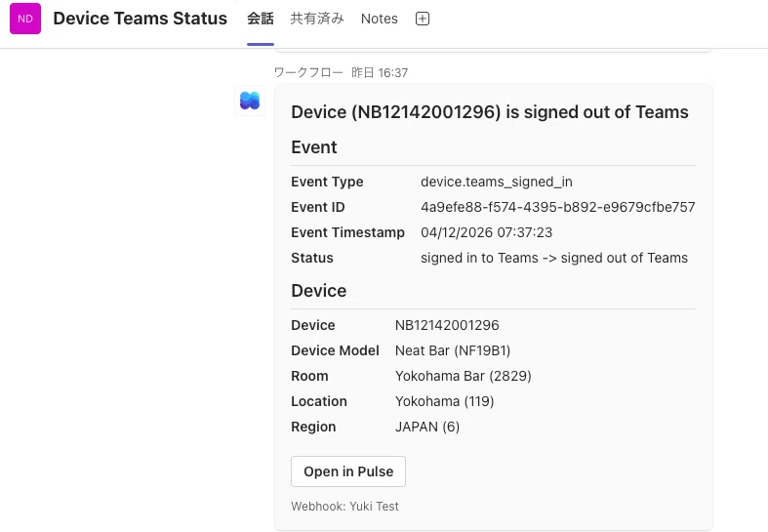Viewport: 768px width, 532px height.
Task: Click the status value signed in to Teams -> signed out
Action: [x=554, y=258]
